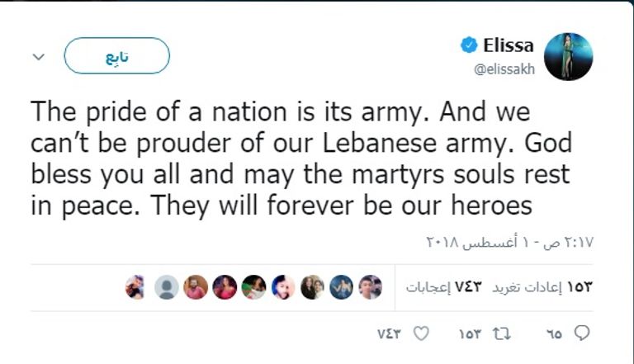This screenshot has height=364, width=634.
Task: Click the second liker avatar from the right
Action: tap(341, 287)
